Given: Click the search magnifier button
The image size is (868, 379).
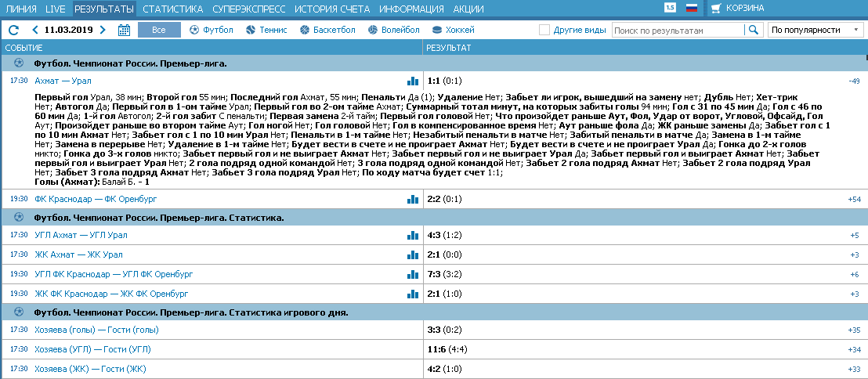Looking at the screenshot, I should (x=753, y=30).
